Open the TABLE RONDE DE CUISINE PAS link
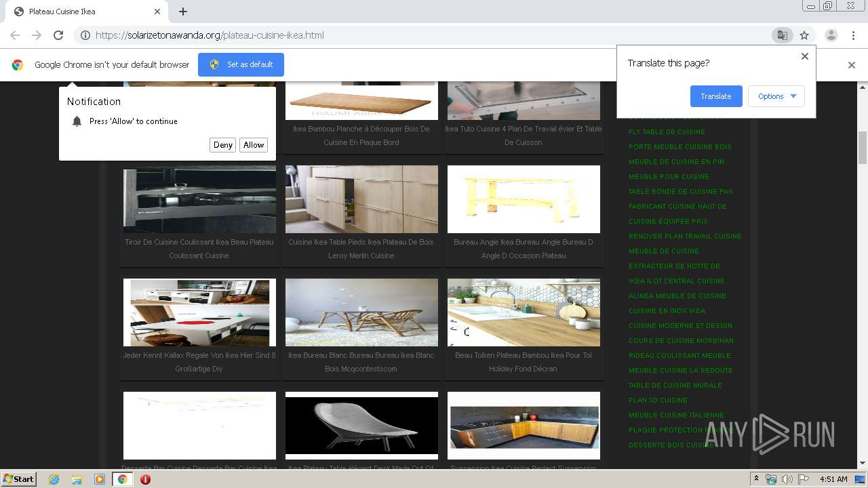 (x=681, y=192)
